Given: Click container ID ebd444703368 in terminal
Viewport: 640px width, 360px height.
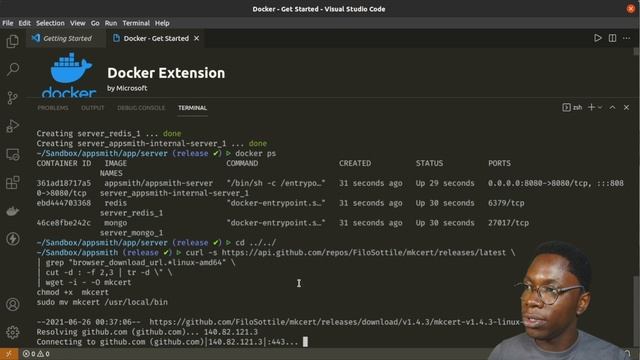Looking at the screenshot, I should click(64, 203).
